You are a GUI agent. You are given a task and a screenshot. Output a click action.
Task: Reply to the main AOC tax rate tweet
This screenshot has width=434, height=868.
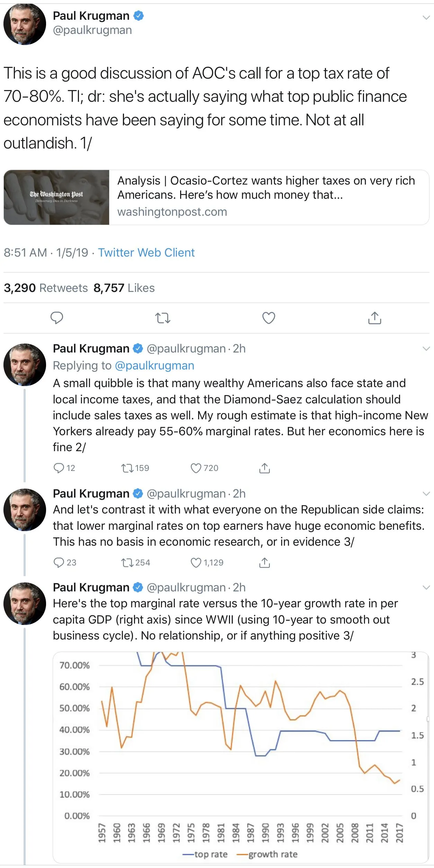[57, 318]
